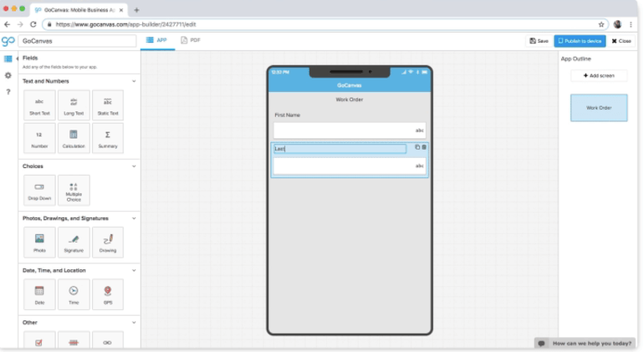Add a Calculation field
Viewport: 644px width, 352px height.
click(74, 139)
